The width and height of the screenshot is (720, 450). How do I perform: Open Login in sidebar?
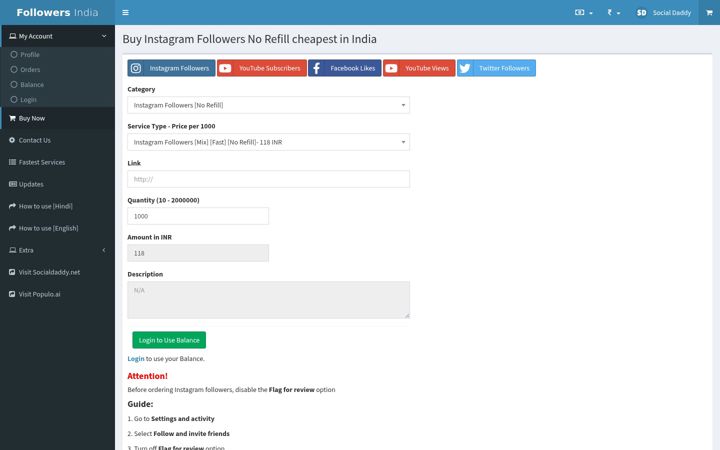coord(28,100)
